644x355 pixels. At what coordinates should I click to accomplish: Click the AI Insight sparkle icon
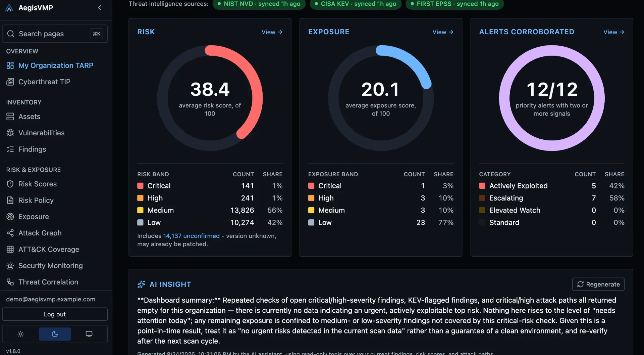tap(141, 284)
